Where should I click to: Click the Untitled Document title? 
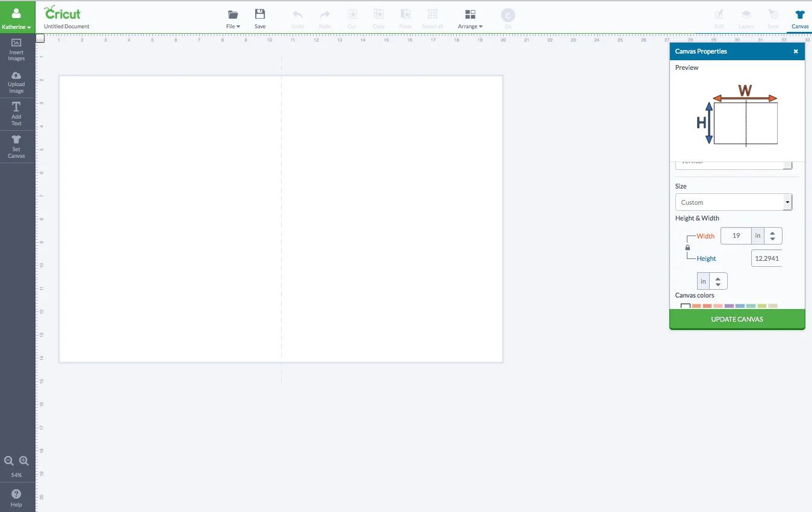pyautogui.click(x=67, y=27)
